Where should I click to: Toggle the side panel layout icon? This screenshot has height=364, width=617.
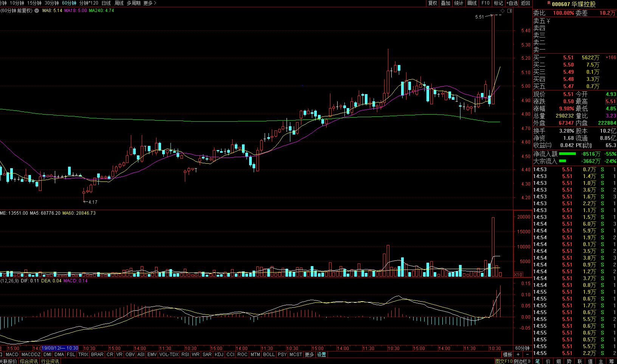pos(510,11)
